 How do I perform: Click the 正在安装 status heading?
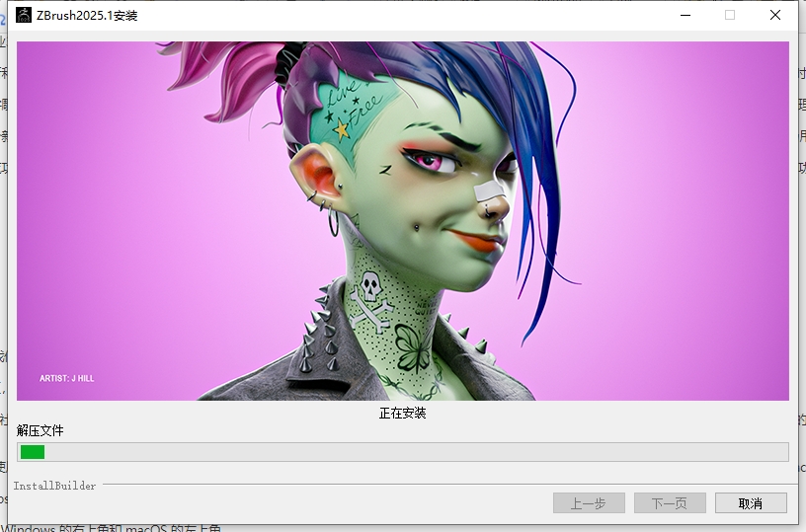(x=403, y=413)
